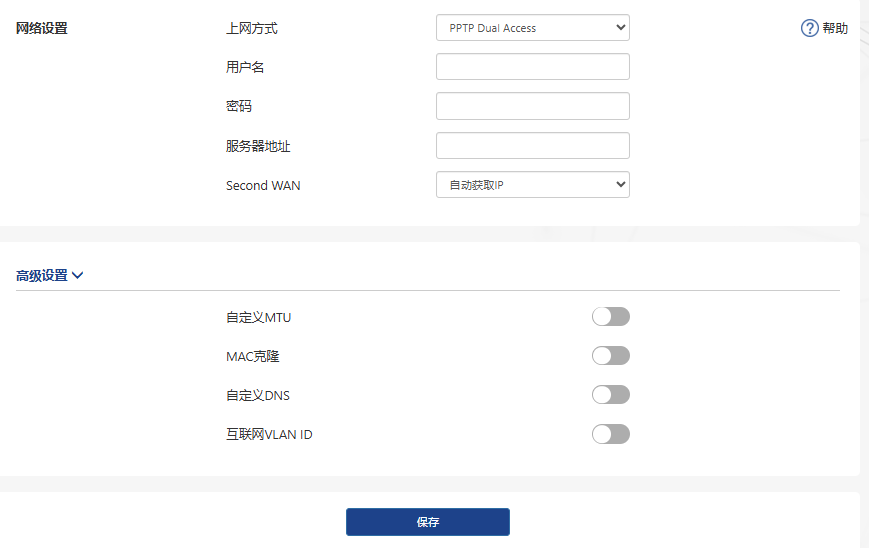The image size is (869, 548).
Task: Enable the 自定义DNS switch
Action: click(610, 395)
